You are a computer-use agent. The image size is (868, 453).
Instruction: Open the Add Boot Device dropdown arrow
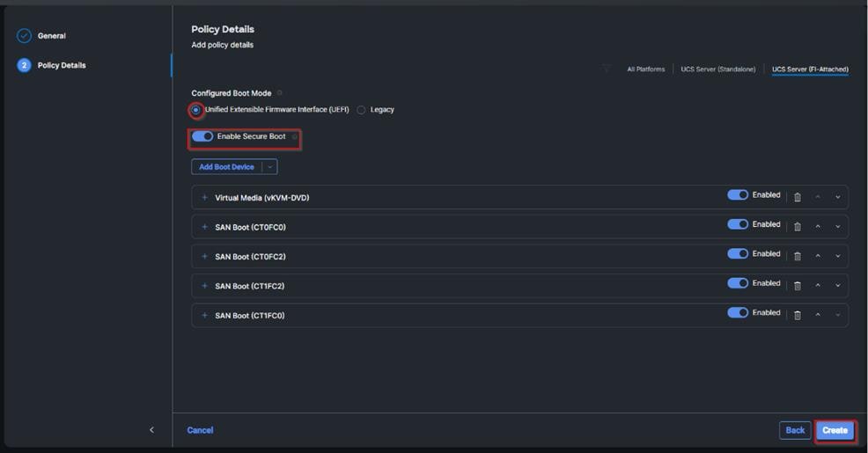point(270,167)
